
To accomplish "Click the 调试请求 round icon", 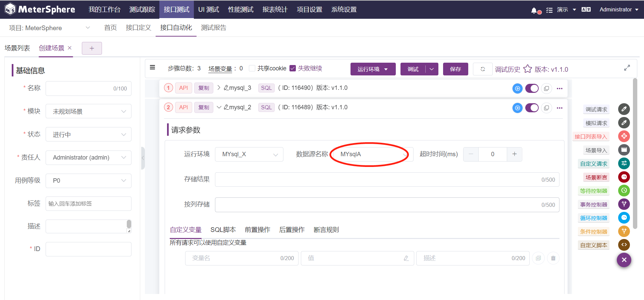I will click(624, 109).
